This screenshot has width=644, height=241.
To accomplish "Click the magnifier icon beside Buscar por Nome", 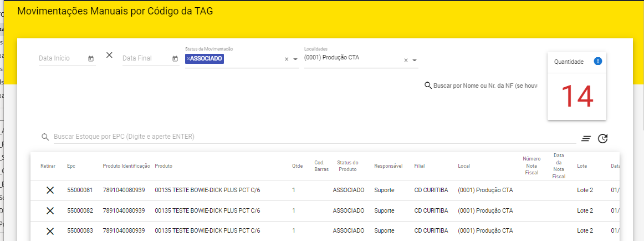I will point(428,86).
